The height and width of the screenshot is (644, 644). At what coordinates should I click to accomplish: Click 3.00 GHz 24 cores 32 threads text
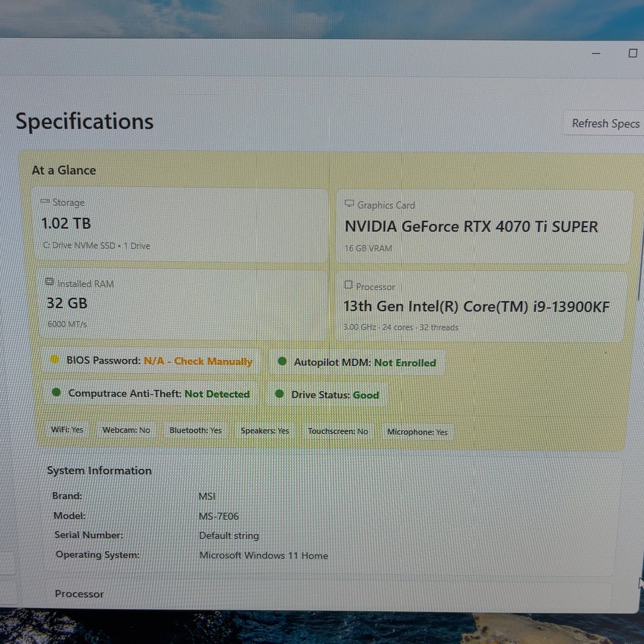pyautogui.click(x=401, y=327)
